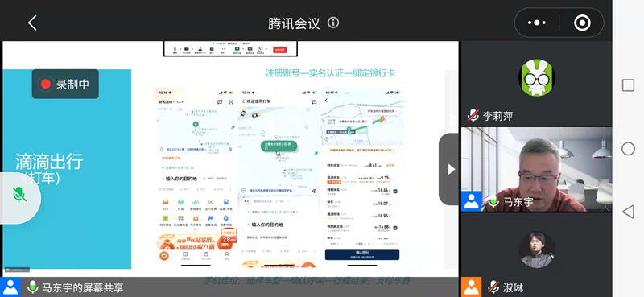The width and height of the screenshot is (644, 297).
Task: Tap 淑琳's muted microphone icon
Action: (x=493, y=287)
